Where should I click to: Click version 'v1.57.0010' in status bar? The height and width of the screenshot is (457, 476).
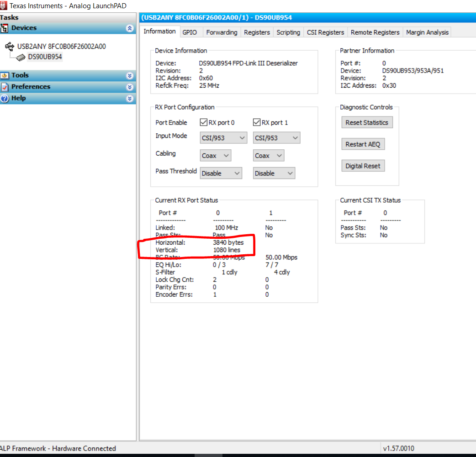(x=399, y=448)
